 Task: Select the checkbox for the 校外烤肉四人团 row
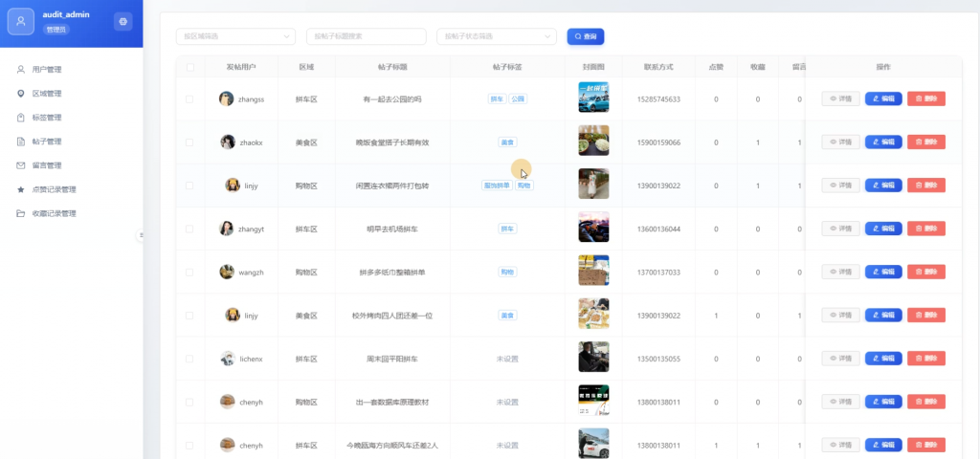pos(190,316)
